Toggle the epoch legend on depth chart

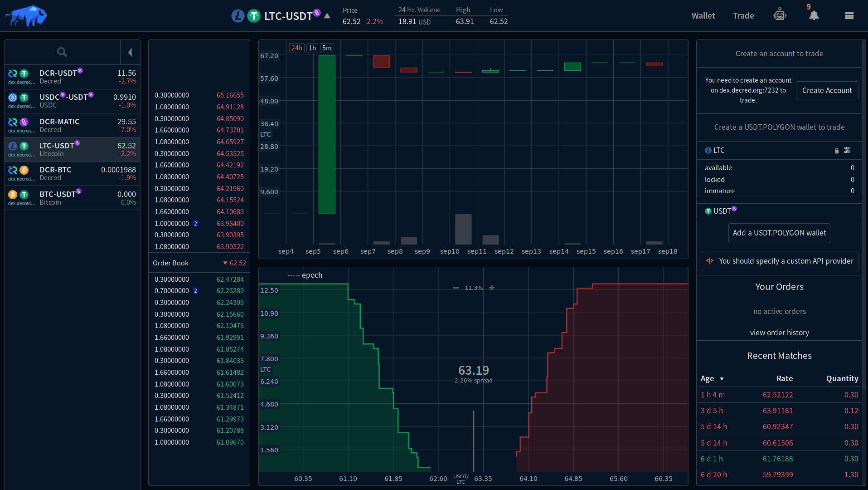coord(305,275)
